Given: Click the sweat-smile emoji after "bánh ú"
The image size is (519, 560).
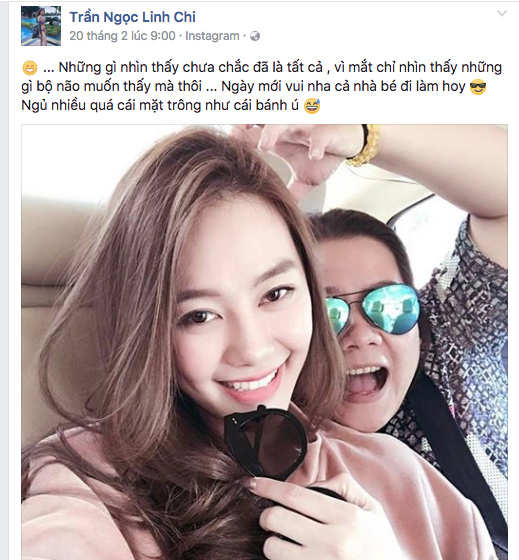Looking at the screenshot, I should pyautogui.click(x=312, y=106).
